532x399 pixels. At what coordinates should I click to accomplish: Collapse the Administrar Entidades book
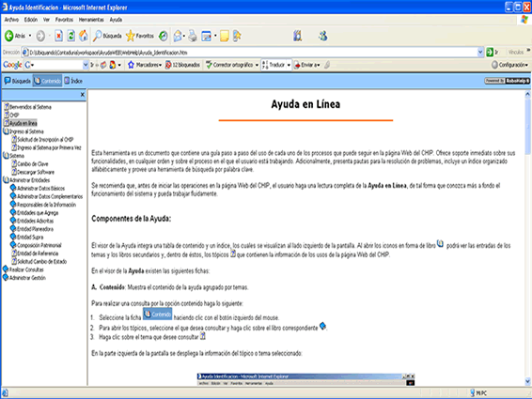pyautogui.click(x=6, y=180)
